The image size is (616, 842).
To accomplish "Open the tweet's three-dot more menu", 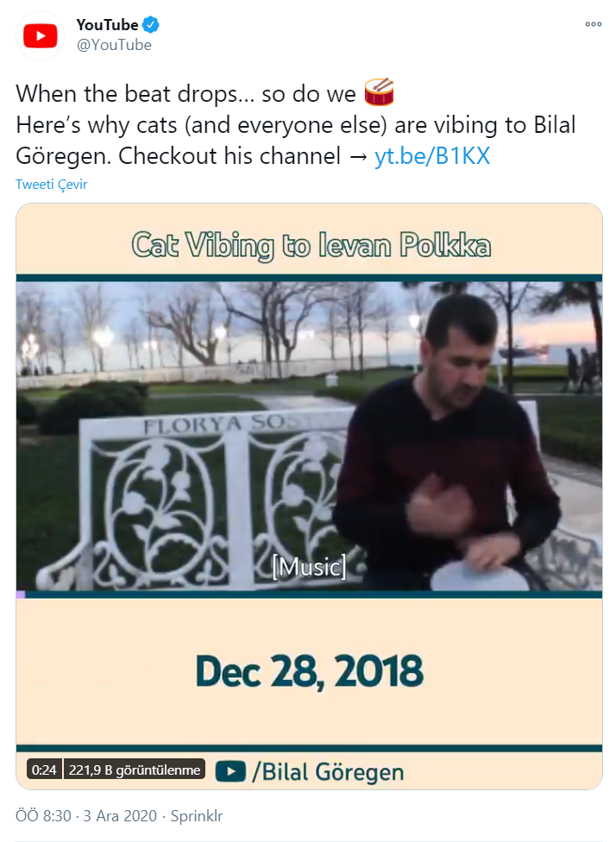I will (594, 24).
